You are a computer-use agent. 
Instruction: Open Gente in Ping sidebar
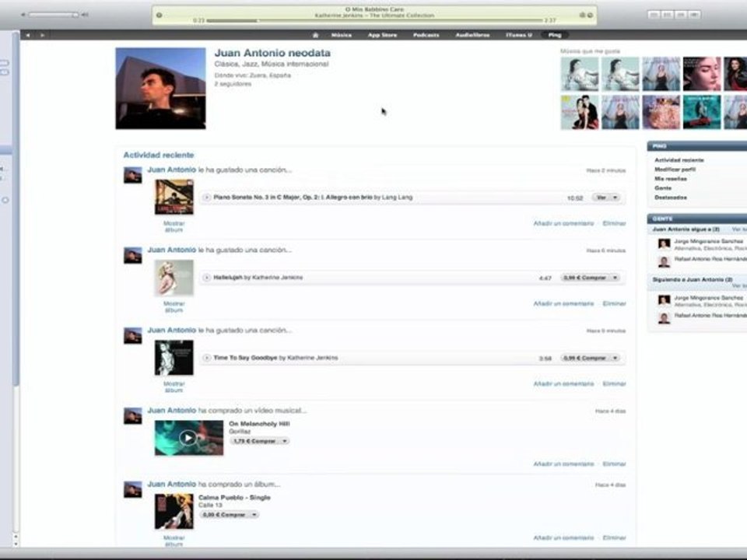[663, 188]
